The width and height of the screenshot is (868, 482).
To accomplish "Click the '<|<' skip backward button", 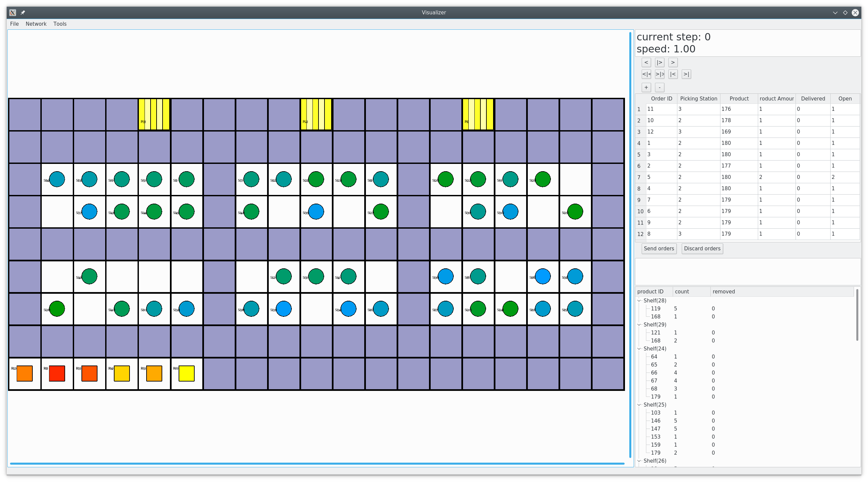I will (646, 74).
